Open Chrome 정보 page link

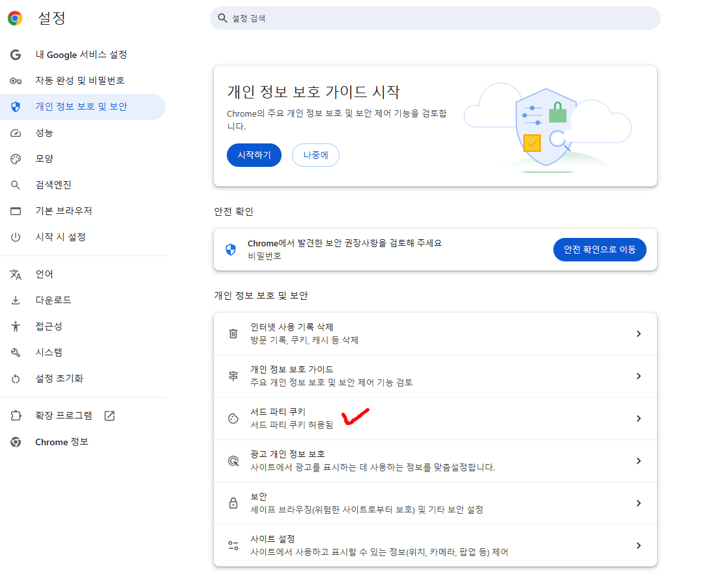point(83,442)
